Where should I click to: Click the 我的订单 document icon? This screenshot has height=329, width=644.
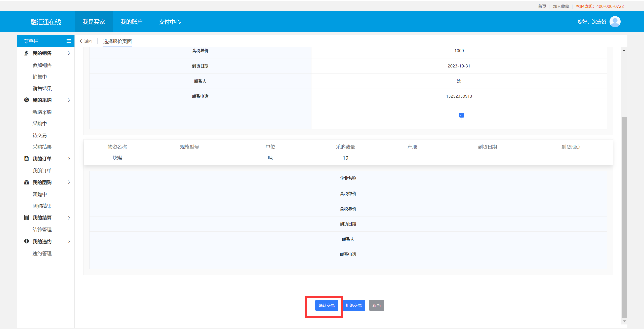pos(26,158)
